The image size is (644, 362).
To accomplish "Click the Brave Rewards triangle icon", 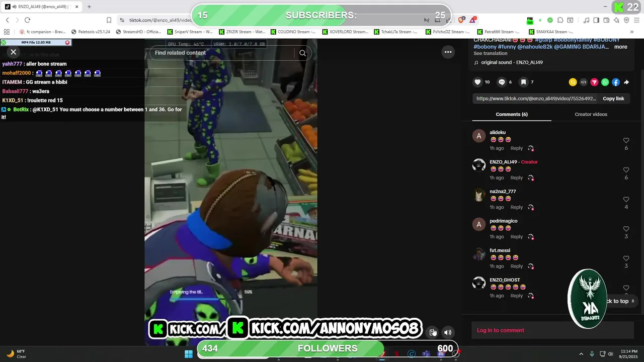I will (x=473, y=20).
